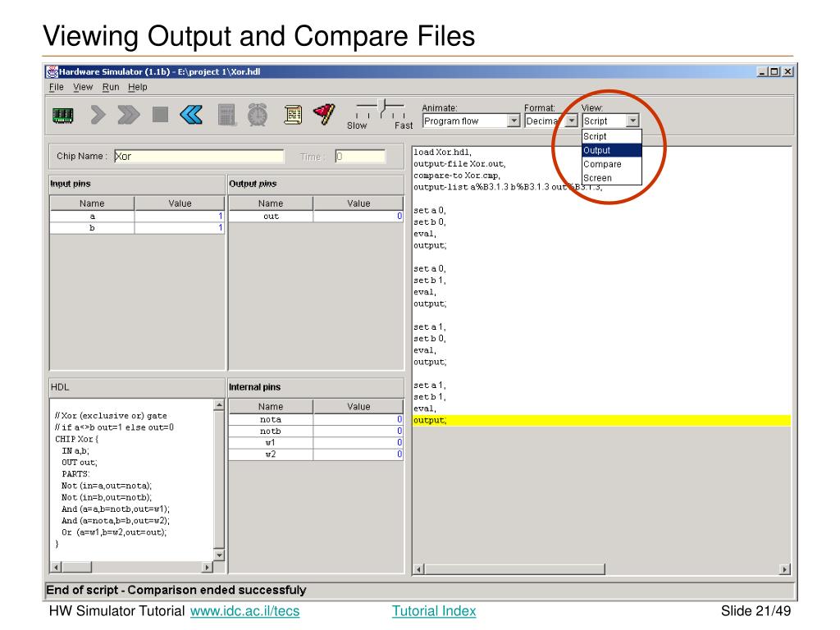
Task: Close the Hardware Simulator window
Action: pyautogui.click(x=787, y=72)
